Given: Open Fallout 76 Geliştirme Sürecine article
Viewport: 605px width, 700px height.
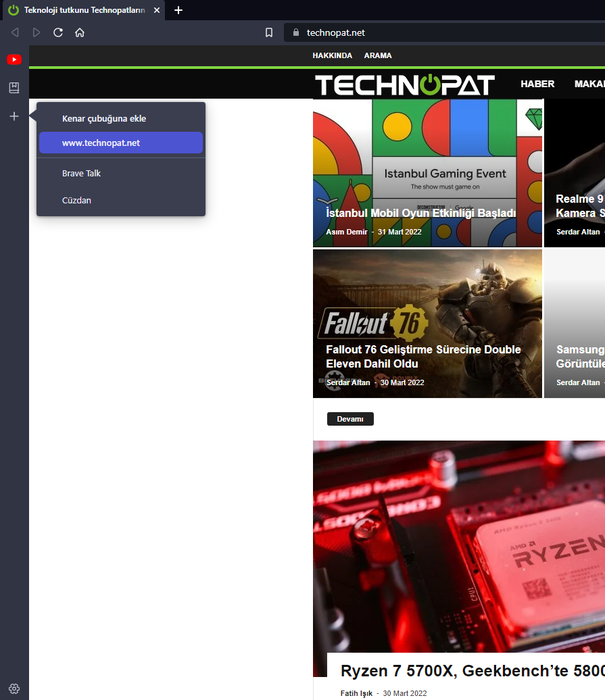Looking at the screenshot, I should point(423,357).
